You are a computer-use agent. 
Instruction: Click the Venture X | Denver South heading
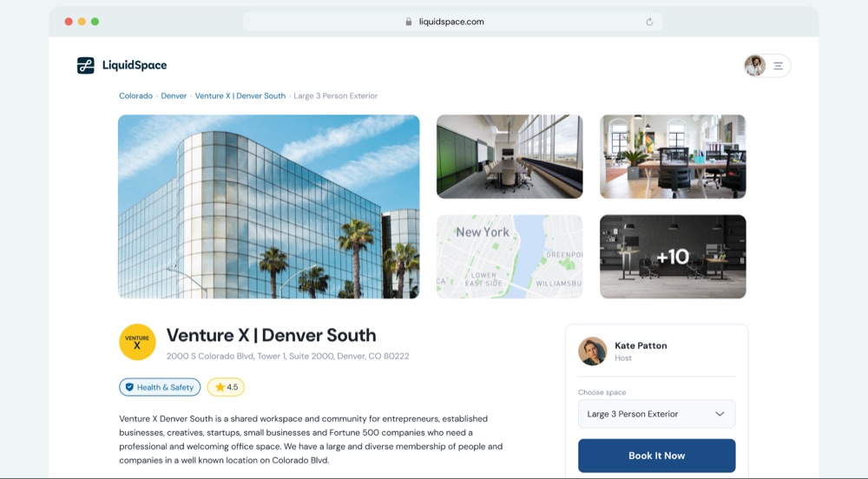click(x=271, y=335)
